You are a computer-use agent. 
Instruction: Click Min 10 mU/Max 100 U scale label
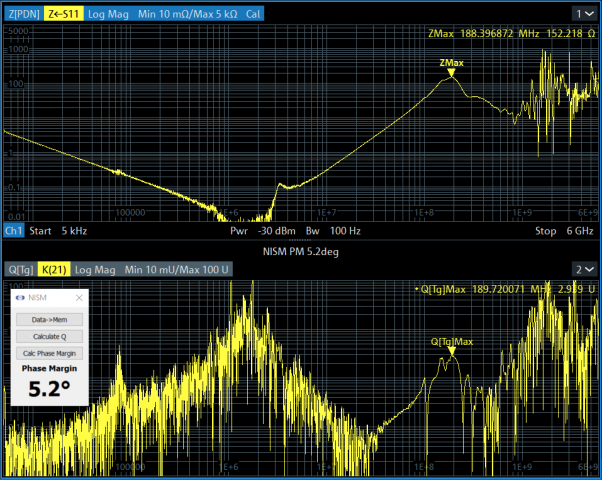[x=177, y=270]
